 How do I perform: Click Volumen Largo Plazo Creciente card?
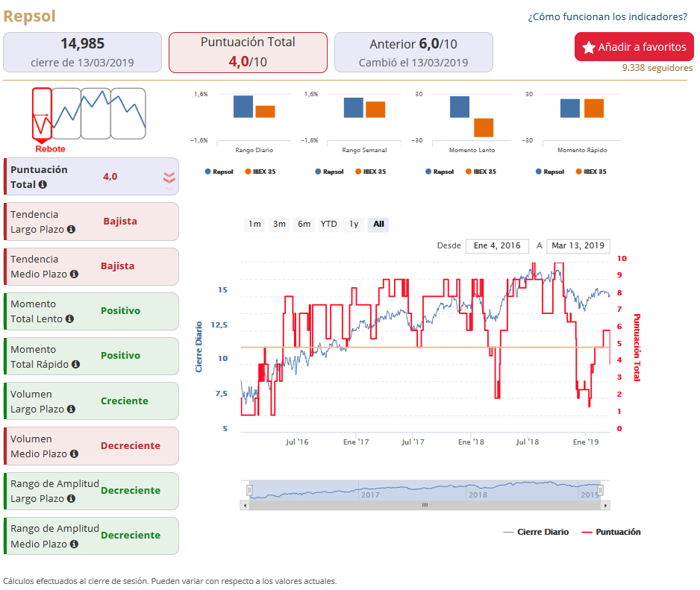(x=91, y=401)
